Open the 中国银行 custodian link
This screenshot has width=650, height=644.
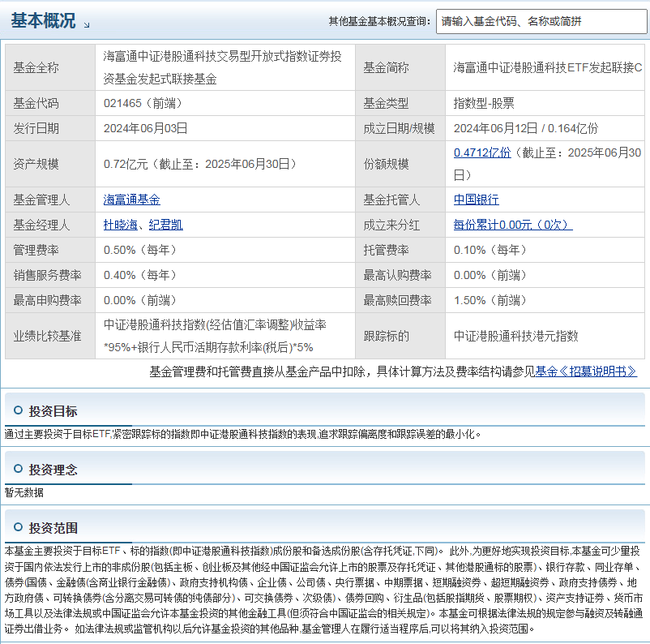pos(477,200)
